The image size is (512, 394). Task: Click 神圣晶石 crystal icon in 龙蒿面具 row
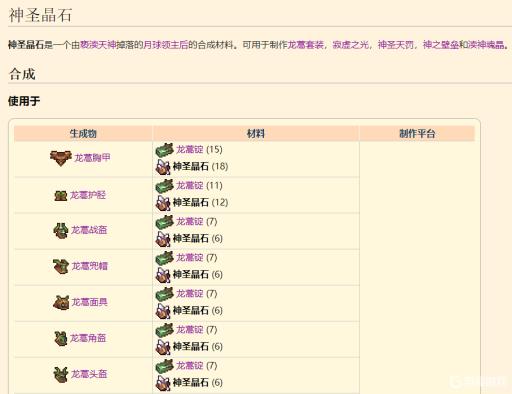click(163, 311)
